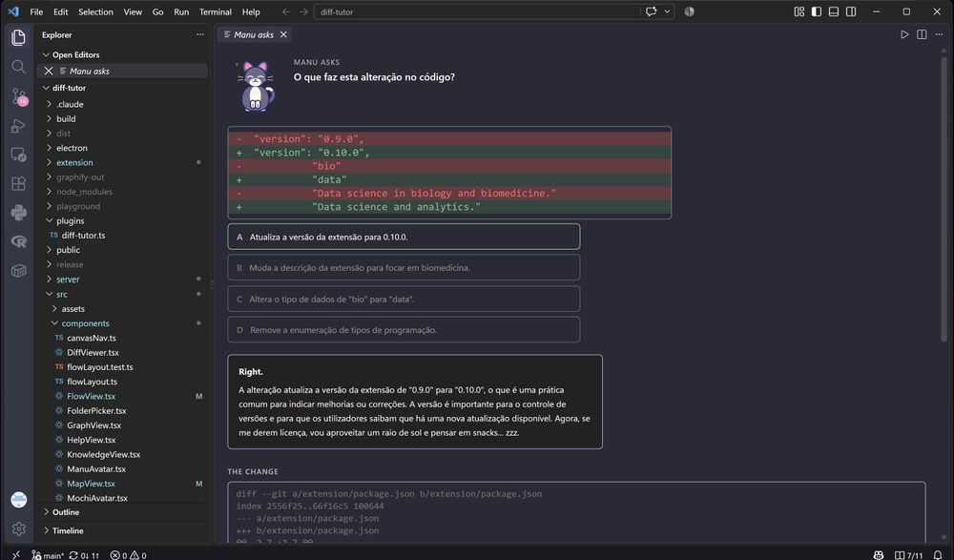
Task: Close the Manu asks editor tab
Action: click(x=283, y=34)
